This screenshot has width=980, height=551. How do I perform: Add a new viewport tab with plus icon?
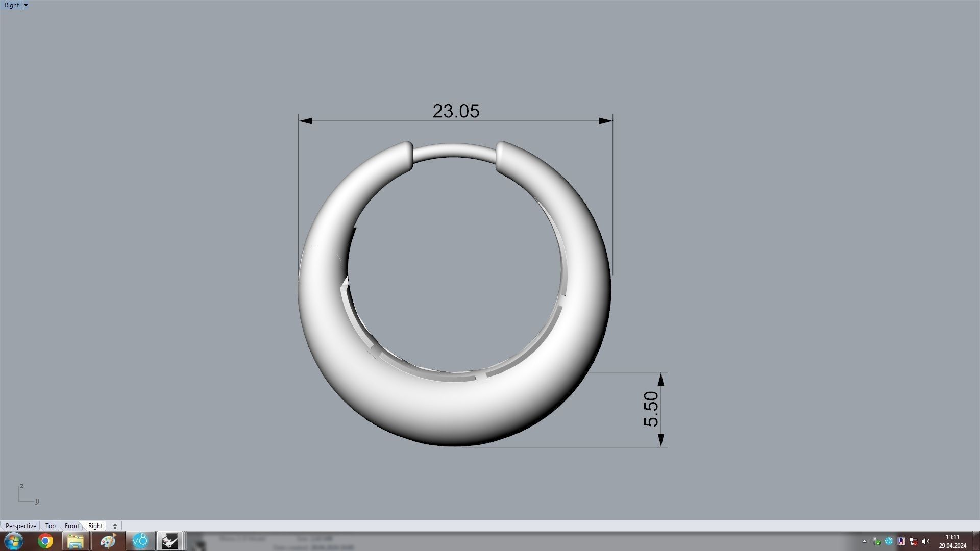(115, 526)
